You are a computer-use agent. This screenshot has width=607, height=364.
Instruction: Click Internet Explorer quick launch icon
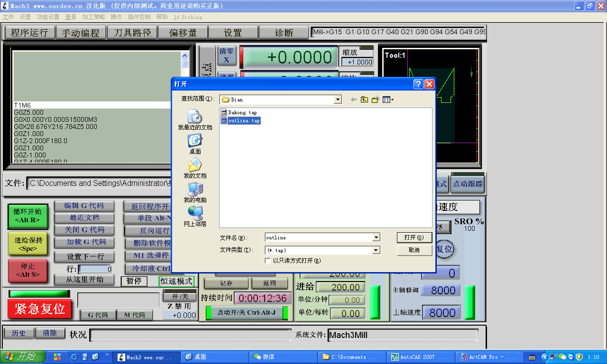click(x=74, y=357)
